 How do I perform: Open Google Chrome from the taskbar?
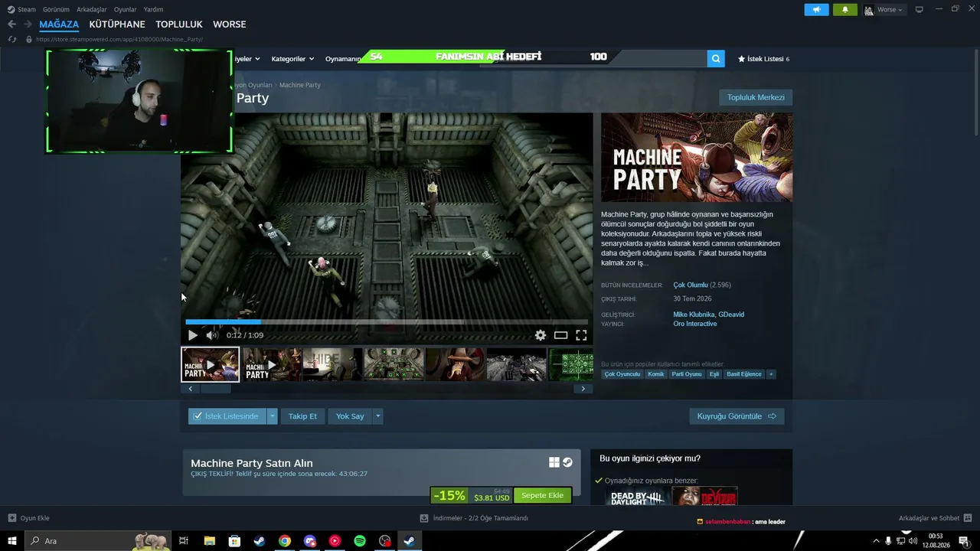pyautogui.click(x=285, y=541)
